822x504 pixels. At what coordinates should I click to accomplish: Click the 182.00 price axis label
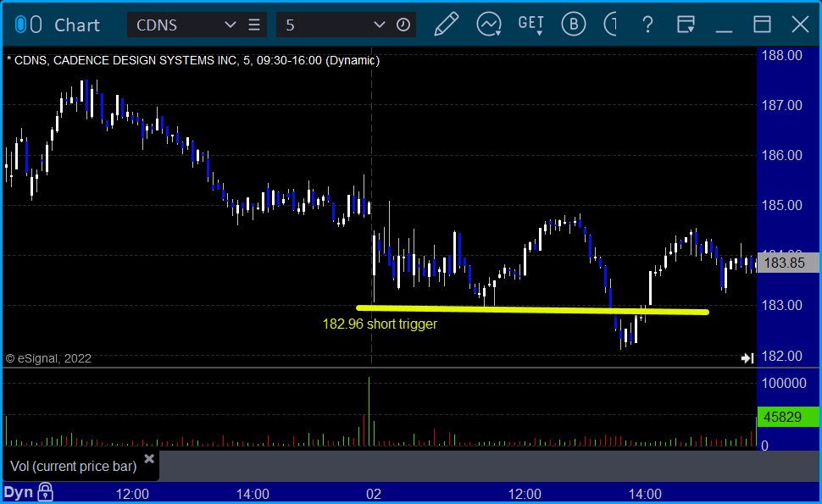pos(781,357)
